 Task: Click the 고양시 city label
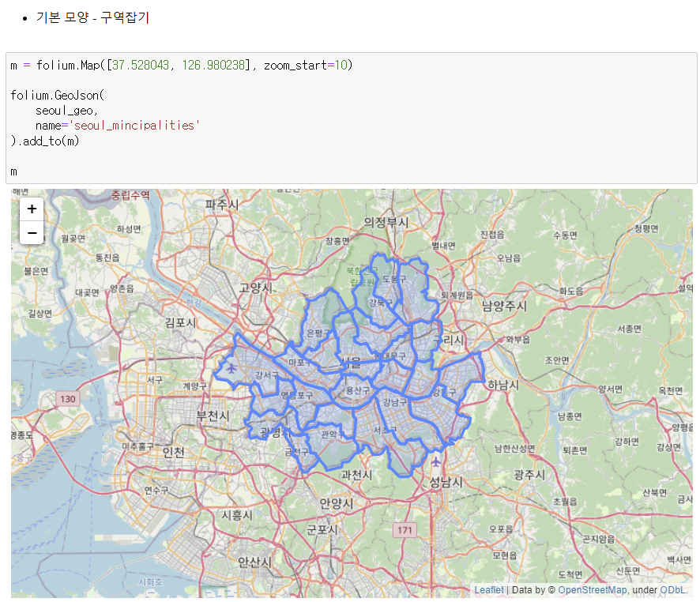[x=256, y=288]
